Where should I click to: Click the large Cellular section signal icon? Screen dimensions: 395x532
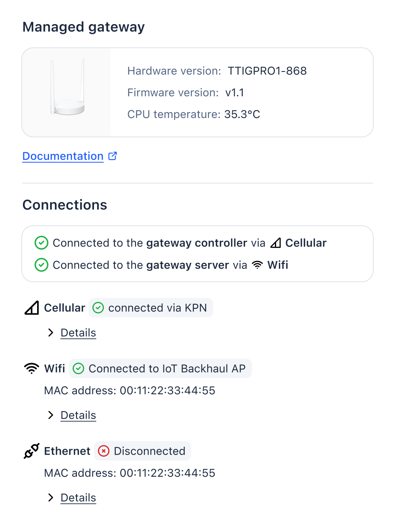pyautogui.click(x=32, y=308)
